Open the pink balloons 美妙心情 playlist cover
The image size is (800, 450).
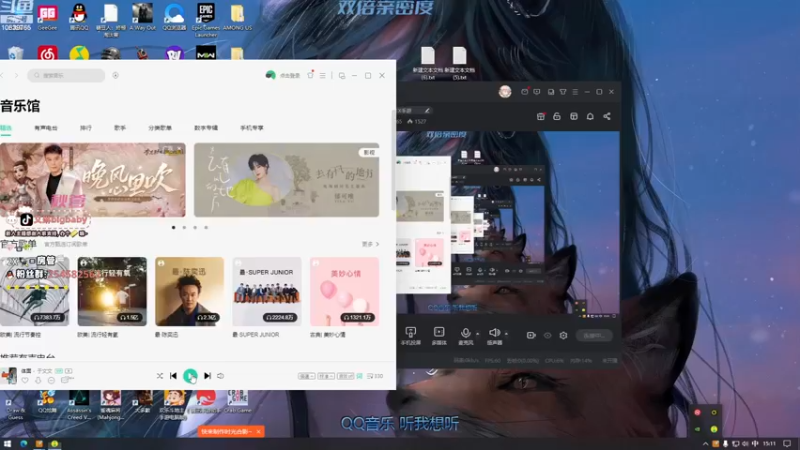344,291
